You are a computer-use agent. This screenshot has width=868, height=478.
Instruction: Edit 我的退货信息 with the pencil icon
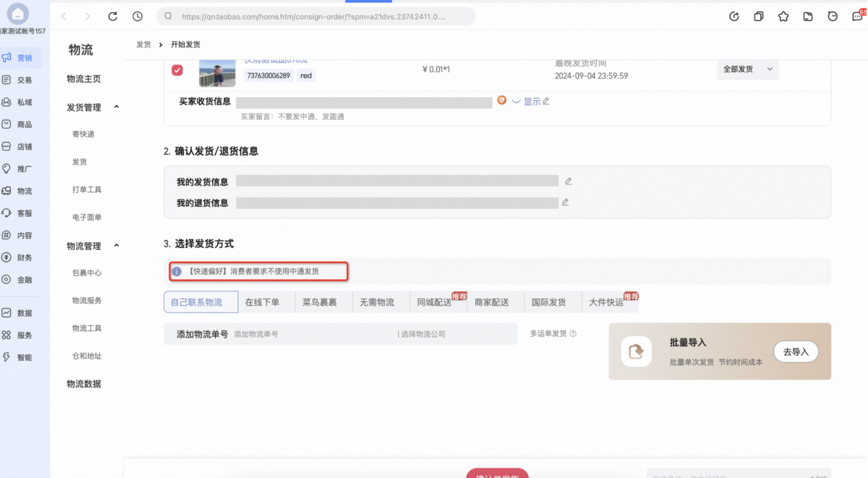coord(565,202)
